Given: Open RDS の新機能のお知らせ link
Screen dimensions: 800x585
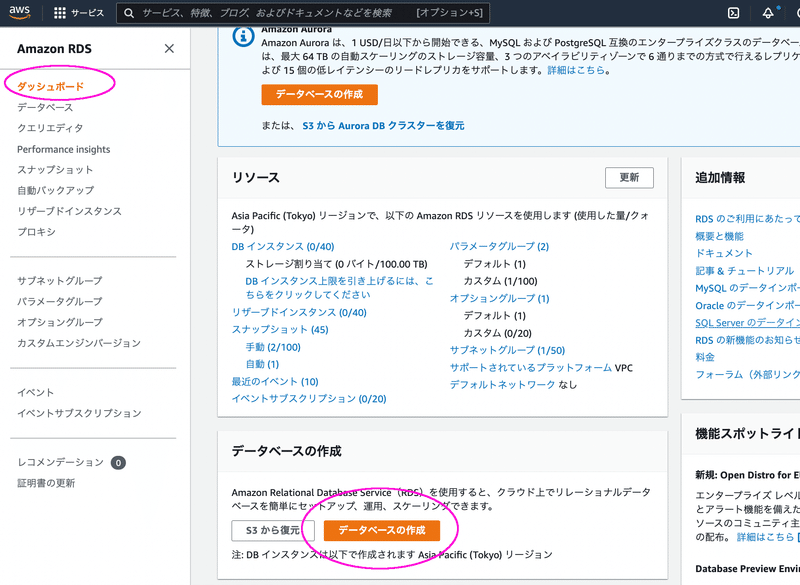Looking at the screenshot, I should tap(747, 340).
